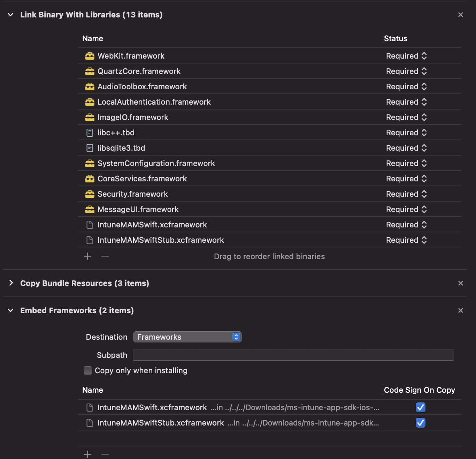This screenshot has height=459, width=476.
Task: Click the Security.framework toolbox icon
Action: point(90,194)
